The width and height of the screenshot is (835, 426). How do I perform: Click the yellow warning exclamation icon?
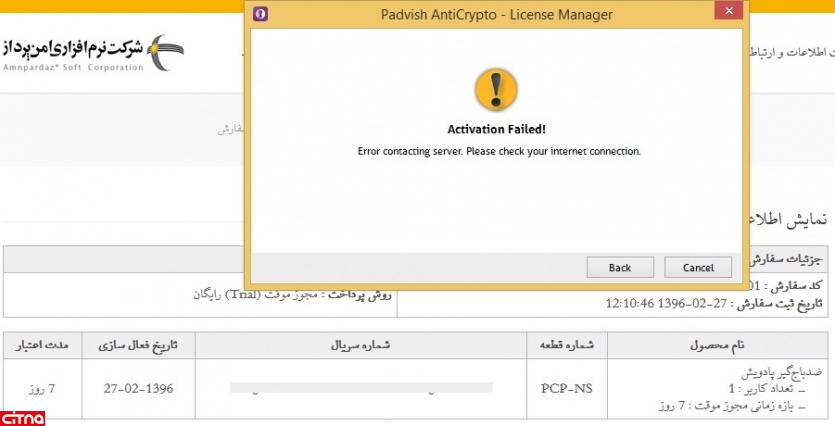[496, 89]
